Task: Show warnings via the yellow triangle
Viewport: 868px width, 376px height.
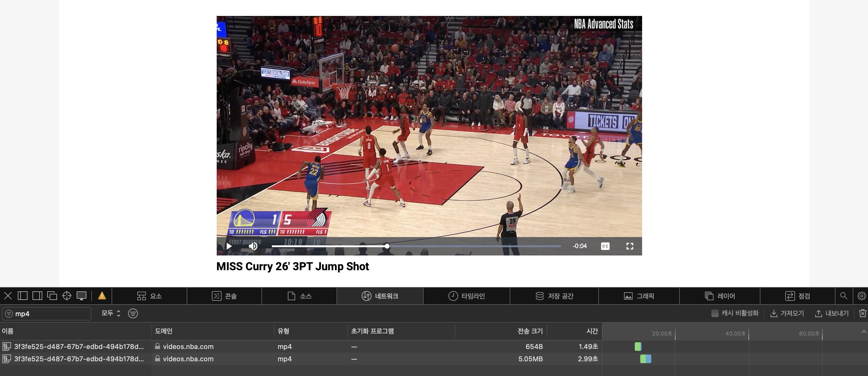Action: [x=102, y=296]
